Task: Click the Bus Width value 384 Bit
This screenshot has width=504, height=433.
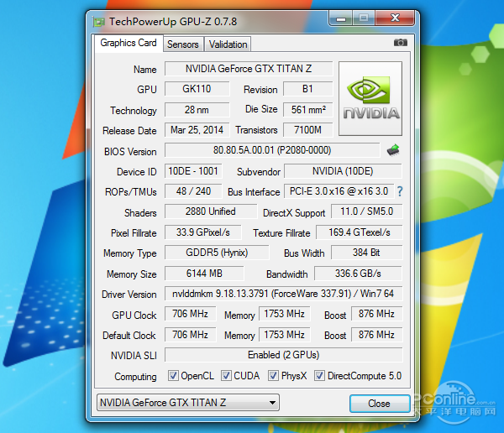Action: 367,253
